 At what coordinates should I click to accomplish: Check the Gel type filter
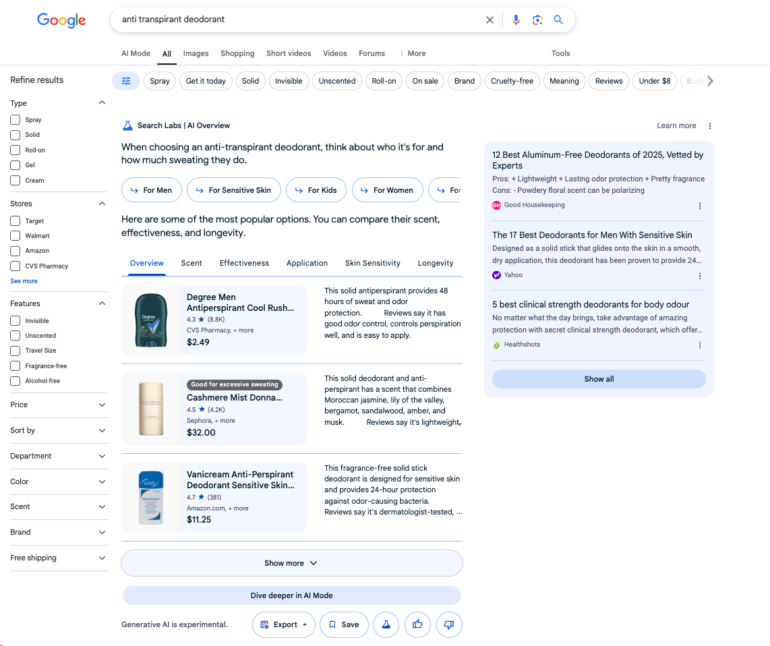pos(15,165)
